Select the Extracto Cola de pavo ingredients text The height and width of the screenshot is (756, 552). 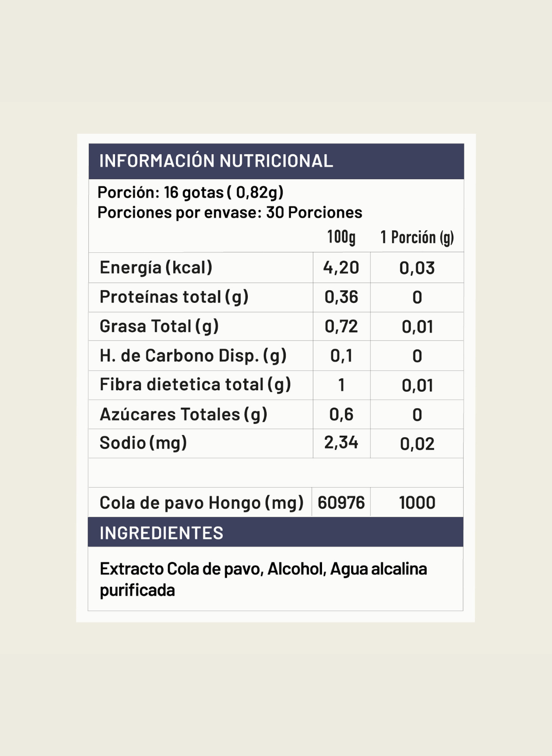[263, 579]
